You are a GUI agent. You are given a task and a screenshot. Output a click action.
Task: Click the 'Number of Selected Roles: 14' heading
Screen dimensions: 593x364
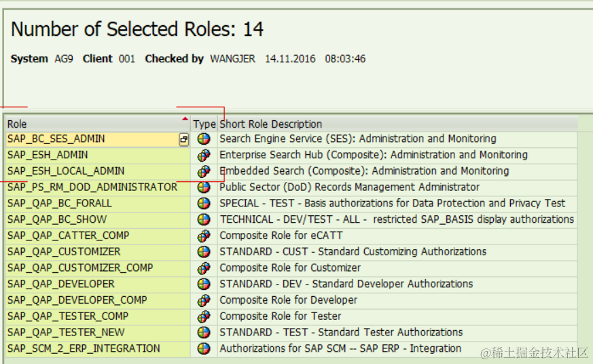coord(137,29)
